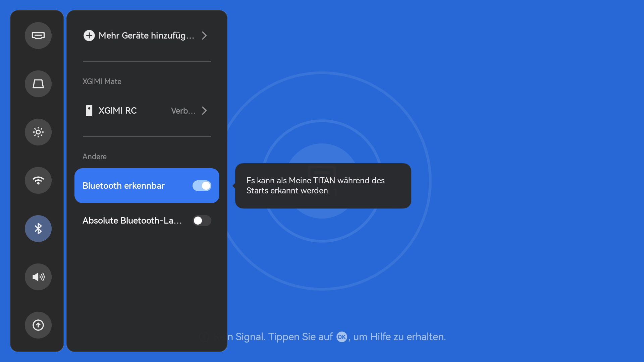Open Wi-Fi network settings icon

point(38,180)
